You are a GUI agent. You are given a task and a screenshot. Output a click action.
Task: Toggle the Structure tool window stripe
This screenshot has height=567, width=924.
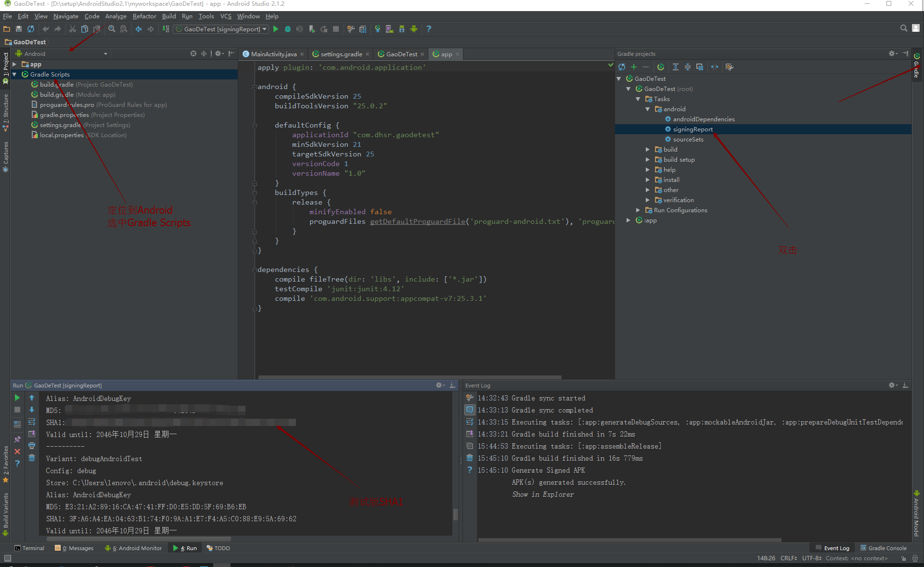[x=5, y=112]
